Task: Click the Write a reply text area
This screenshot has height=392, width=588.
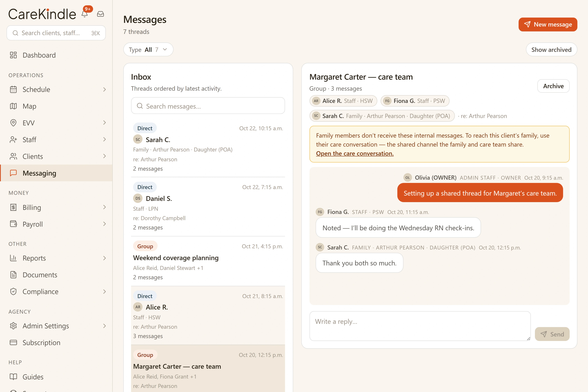Action: click(420, 326)
